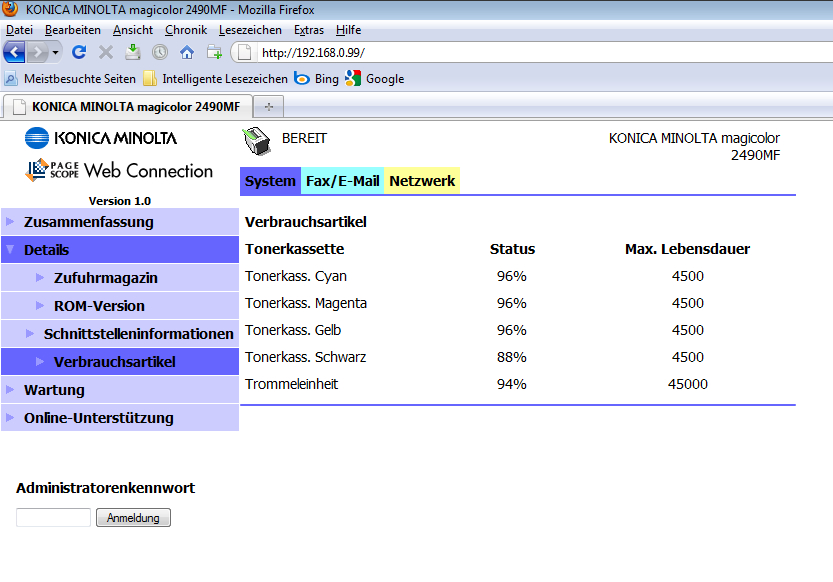This screenshot has width=833, height=582.
Task: Click the page icon in the address bar
Action: pyautogui.click(x=244, y=53)
